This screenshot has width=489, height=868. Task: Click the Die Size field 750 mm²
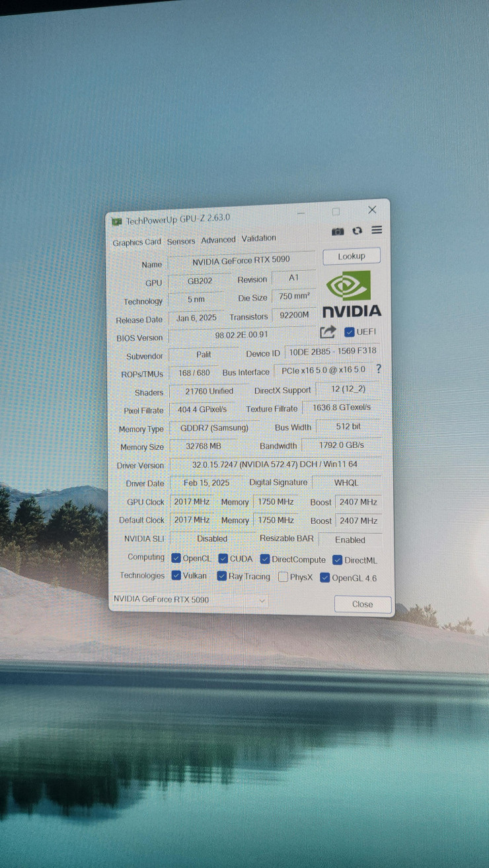(294, 297)
